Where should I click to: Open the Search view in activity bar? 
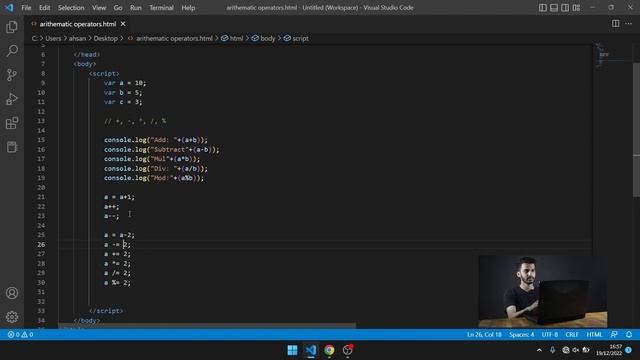pos(12,51)
